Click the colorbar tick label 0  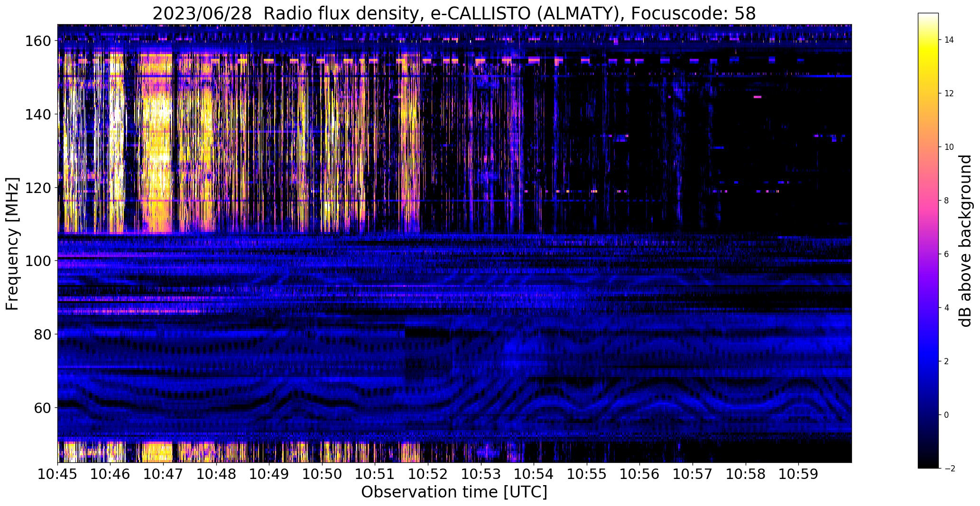pyautogui.click(x=947, y=415)
